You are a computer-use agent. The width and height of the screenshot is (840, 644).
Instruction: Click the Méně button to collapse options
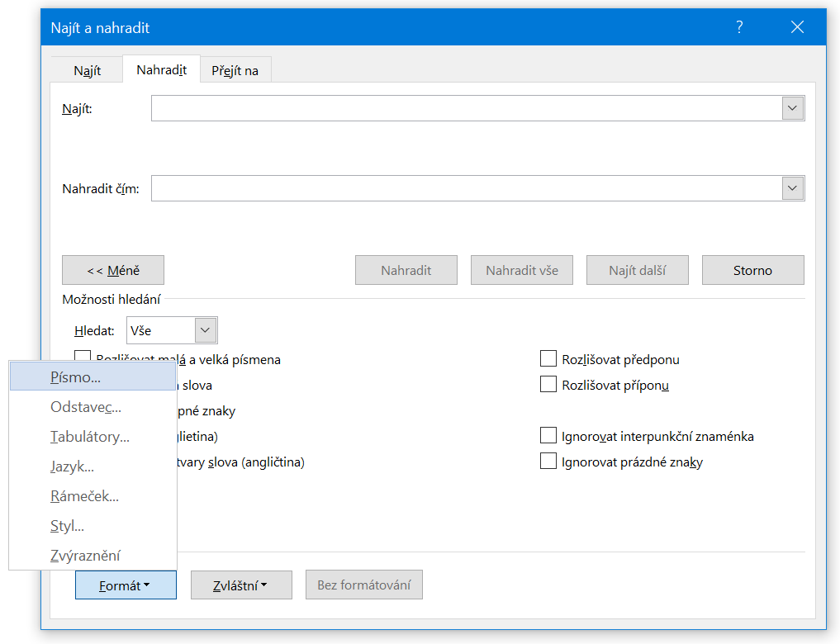(113, 270)
